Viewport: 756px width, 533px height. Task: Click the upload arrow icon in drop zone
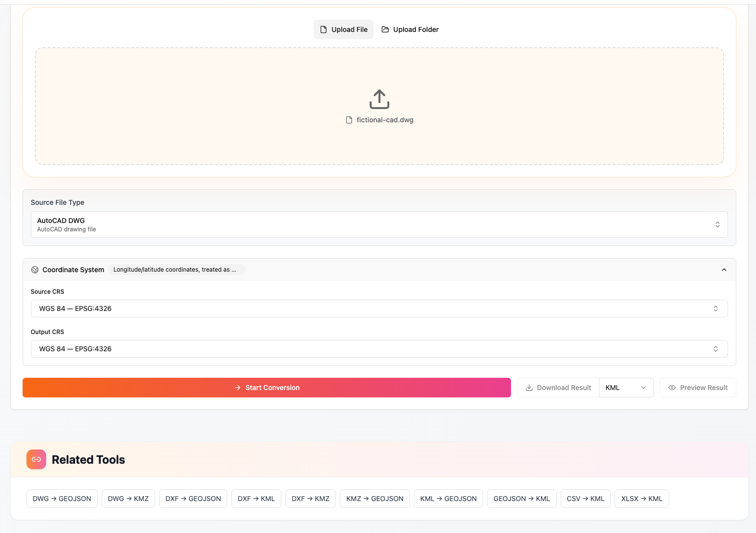pyautogui.click(x=379, y=99)
